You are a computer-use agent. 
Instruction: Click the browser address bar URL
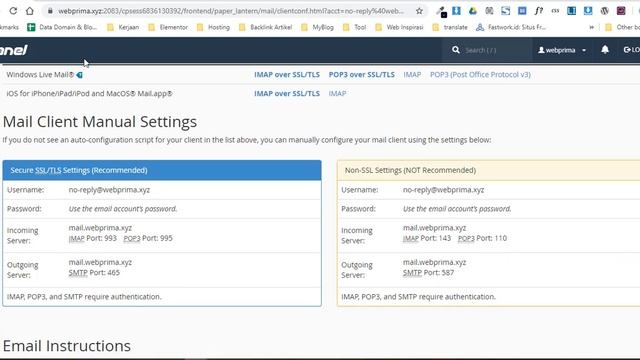[231, 11]
